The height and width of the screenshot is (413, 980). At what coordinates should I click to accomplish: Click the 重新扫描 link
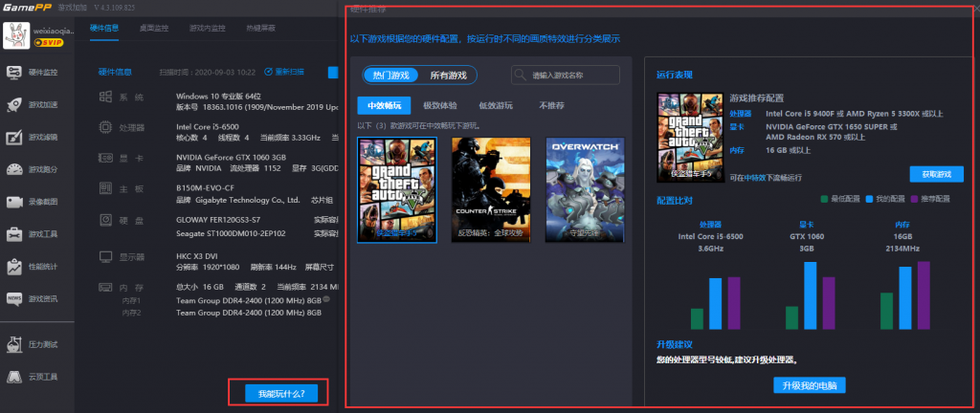pos(290,72)
